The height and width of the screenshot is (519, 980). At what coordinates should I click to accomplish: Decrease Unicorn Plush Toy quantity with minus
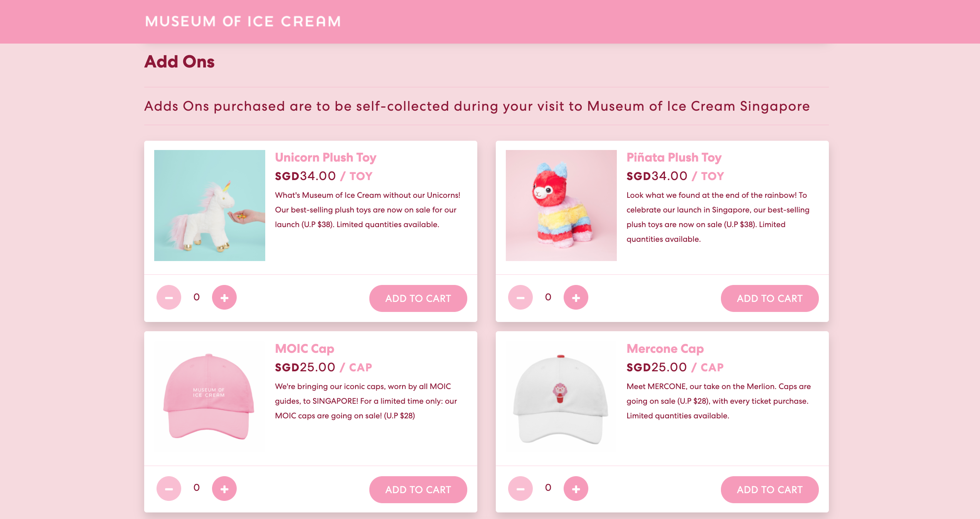click(x=169, y=297)
